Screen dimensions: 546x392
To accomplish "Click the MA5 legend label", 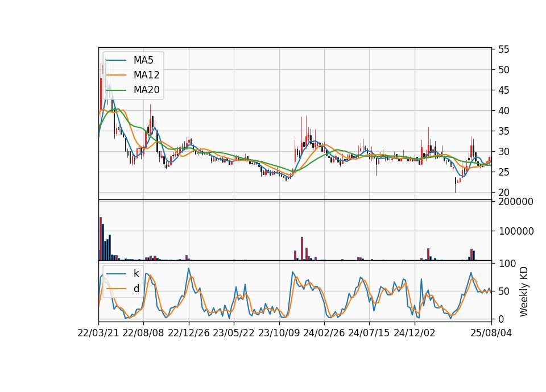I will [143, 60].
